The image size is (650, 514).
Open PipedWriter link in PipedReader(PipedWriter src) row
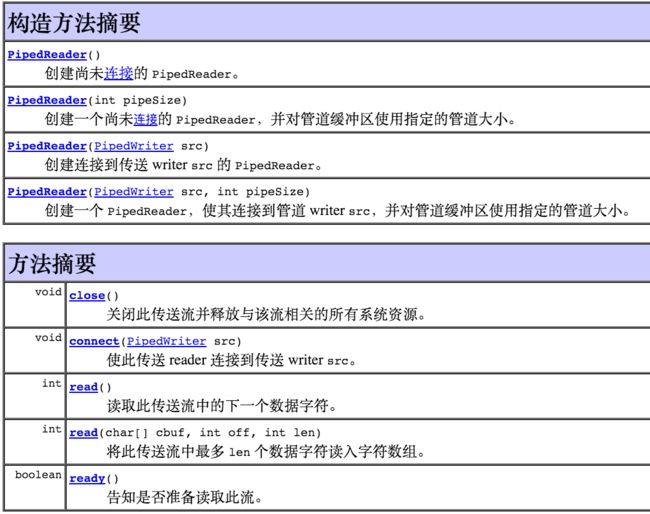click(x=133, y=146)
